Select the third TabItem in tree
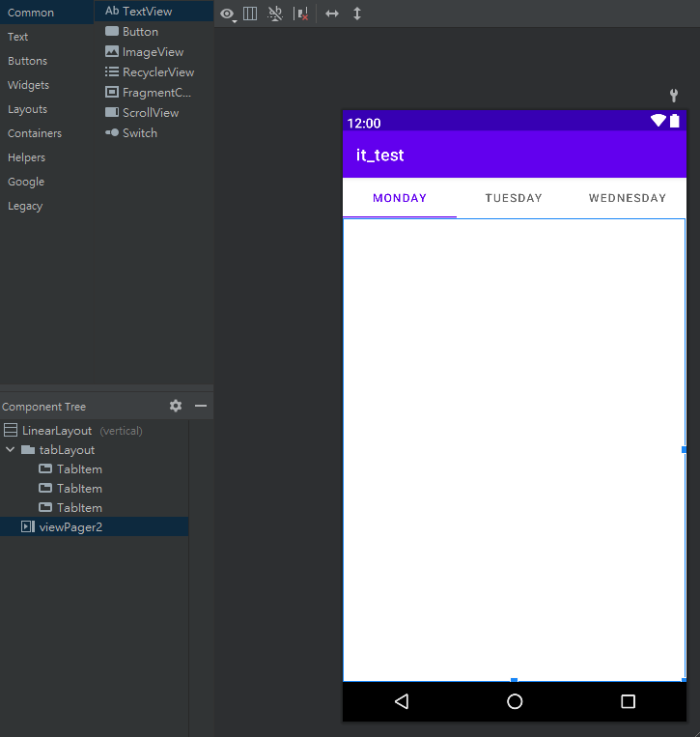 point(94,508)
